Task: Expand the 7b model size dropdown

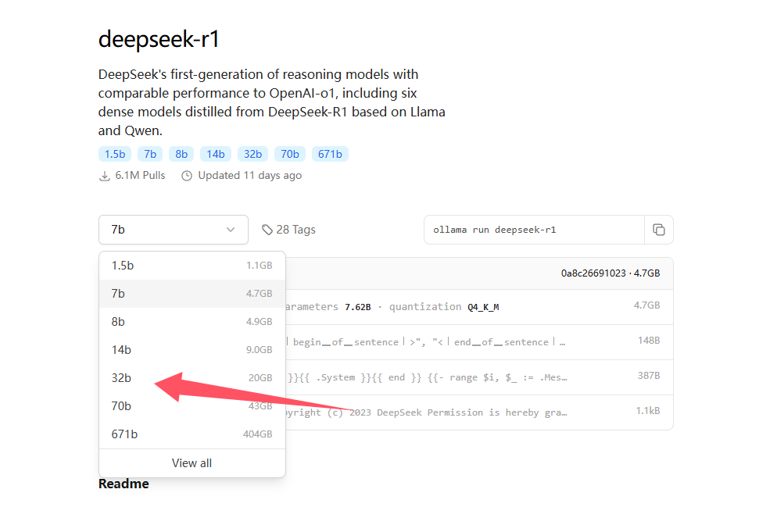Action: (173, 230)
